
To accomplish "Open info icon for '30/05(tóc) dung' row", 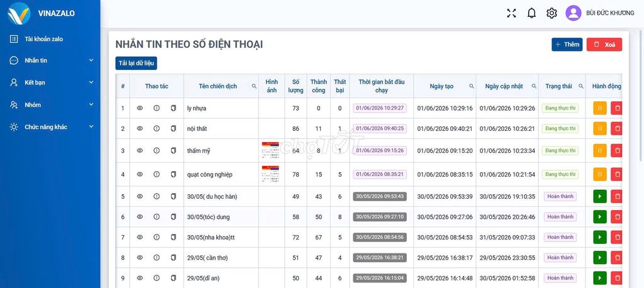I will [x=157, y=216].
